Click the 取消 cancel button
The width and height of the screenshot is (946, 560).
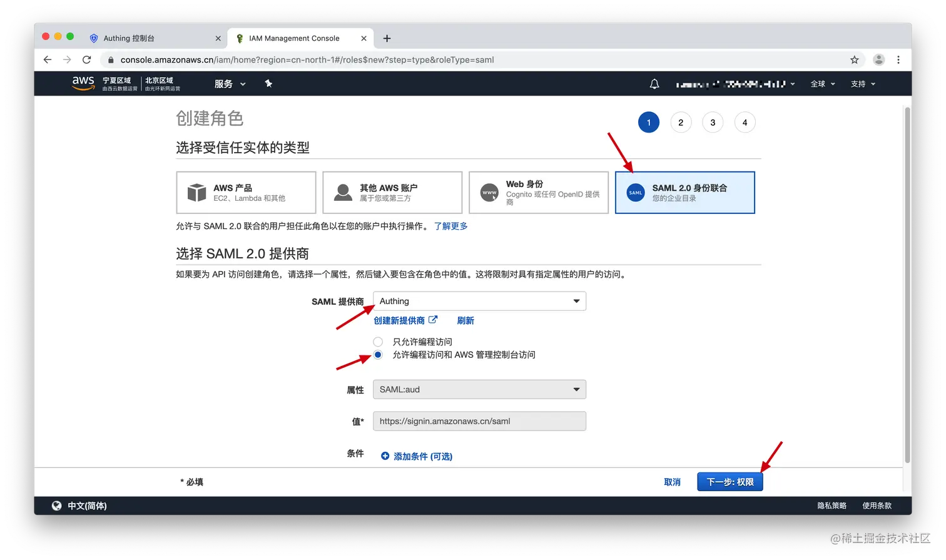tap(672, 482)
